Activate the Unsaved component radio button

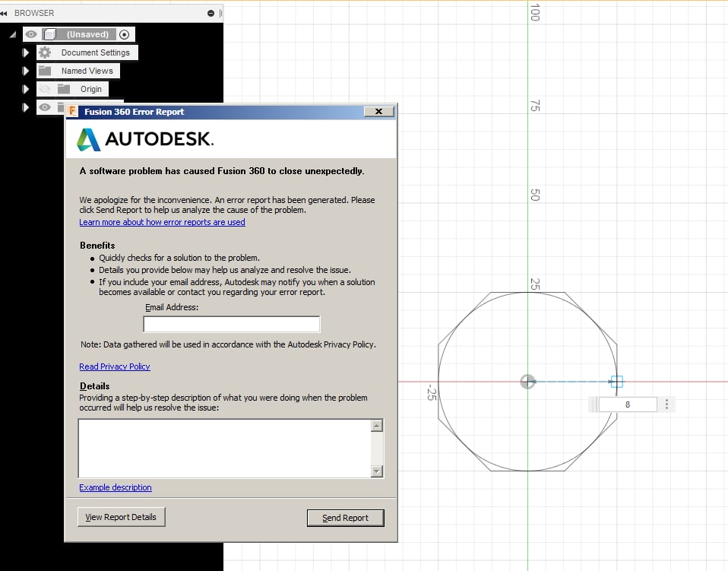click(x=124, y=34)
